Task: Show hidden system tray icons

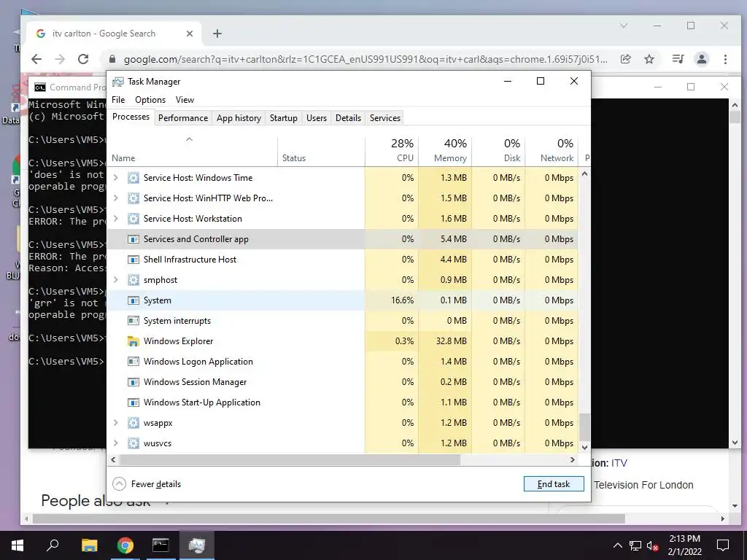Action: [x=617, y=545]
